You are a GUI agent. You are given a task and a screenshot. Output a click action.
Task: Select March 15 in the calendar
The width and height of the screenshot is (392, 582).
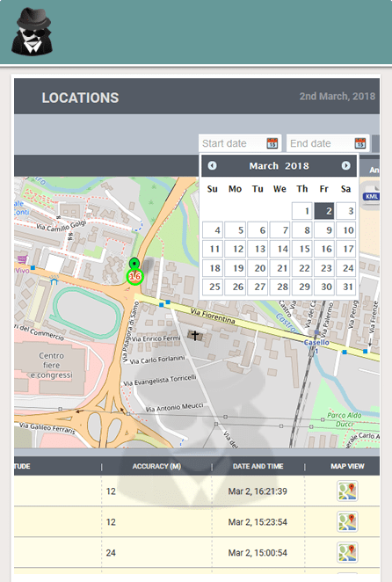301,249
